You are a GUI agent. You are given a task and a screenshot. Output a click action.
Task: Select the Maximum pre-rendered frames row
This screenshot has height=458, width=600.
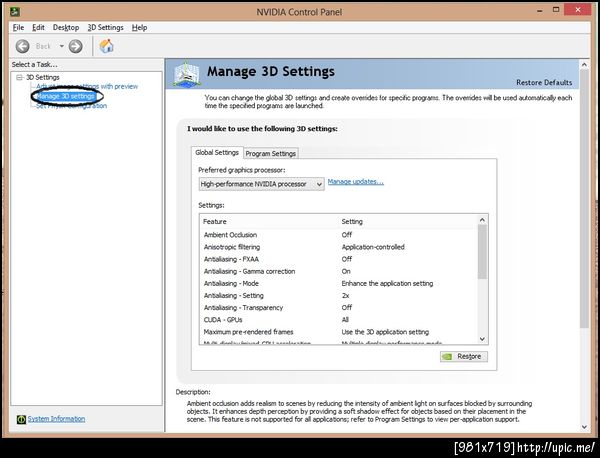click(x=339, y=332)
